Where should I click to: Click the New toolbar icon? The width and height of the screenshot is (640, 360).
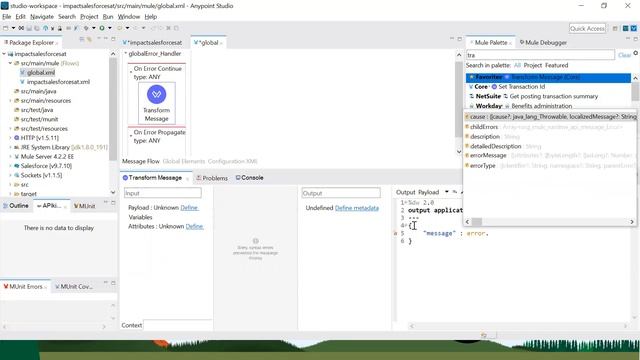[x=6, y=28]
